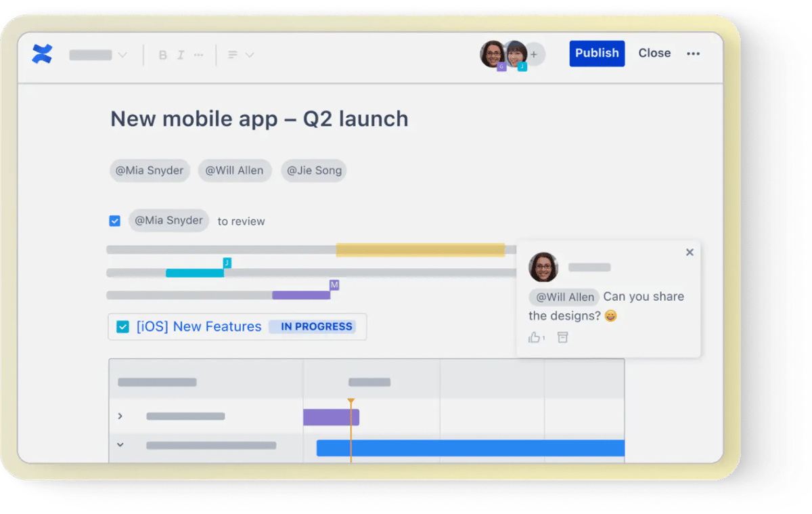Apply bold formatting in the toolbar
The height and width of the screenshot is (514, 812).
coord(162,55)
